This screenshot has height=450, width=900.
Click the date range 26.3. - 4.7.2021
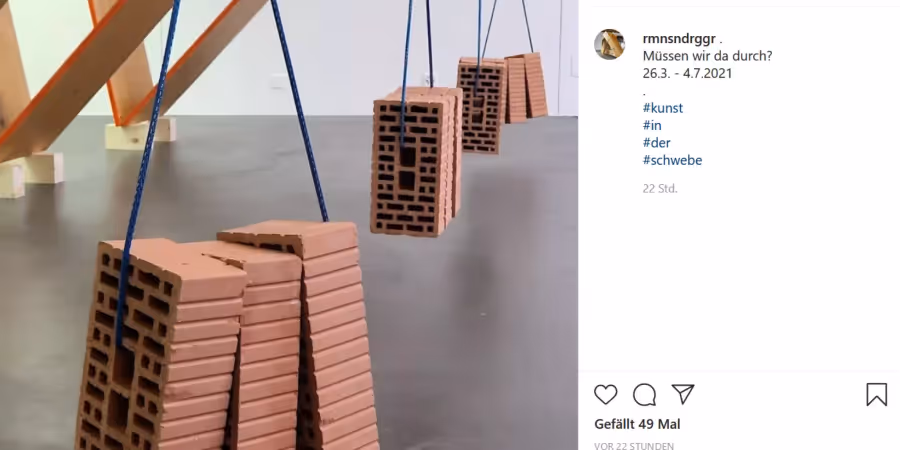tap(687, 73)
